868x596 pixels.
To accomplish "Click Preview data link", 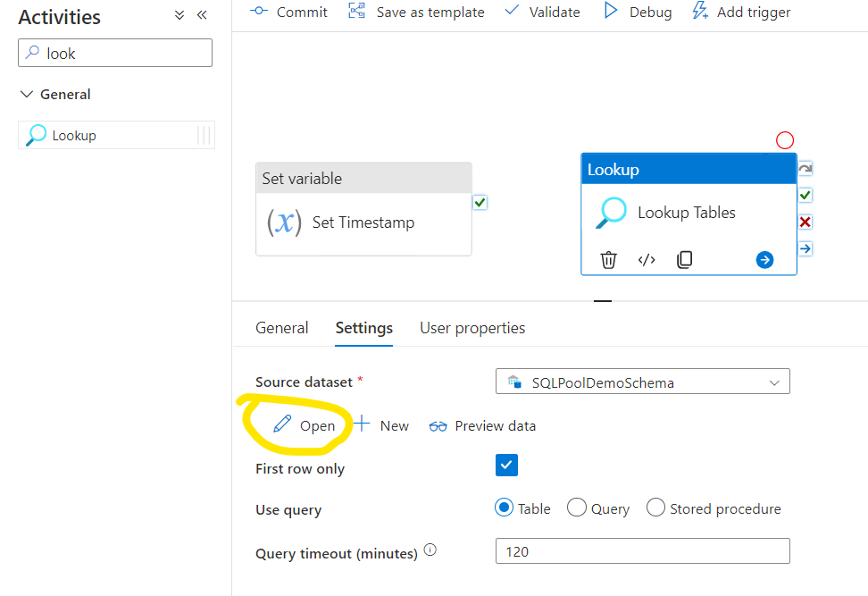I will pos(483,425).
